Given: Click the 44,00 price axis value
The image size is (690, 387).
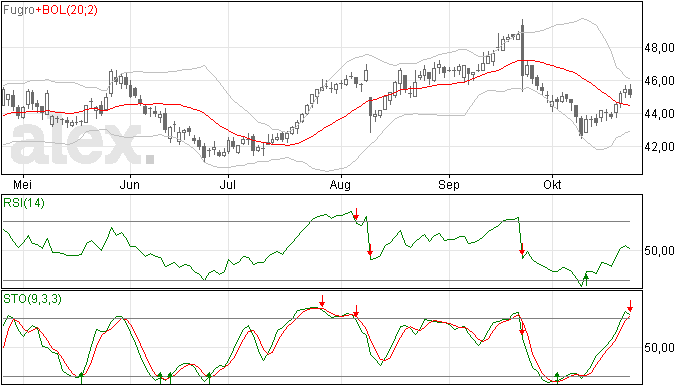Looking at the screenshot, I should click(x=659, y=114).
